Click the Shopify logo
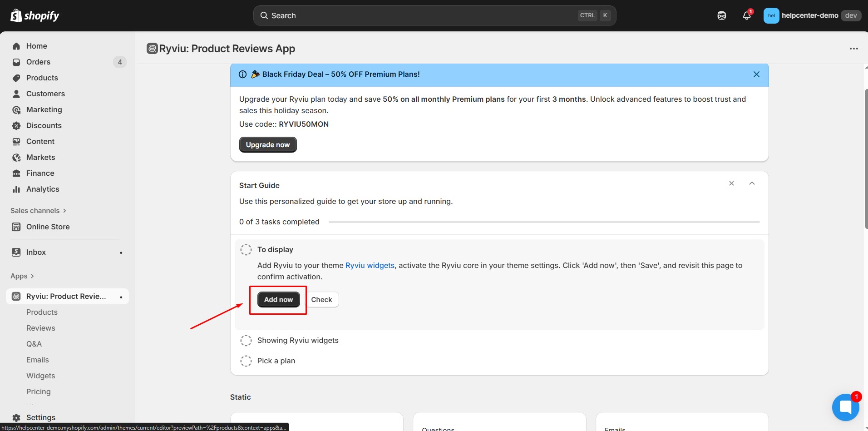Screen dimensions: 868x431 tap(35, 15)
